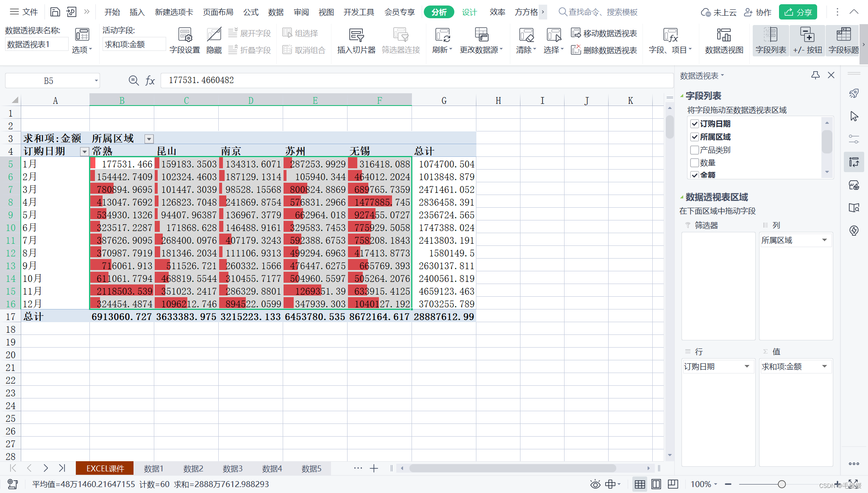
Task: Click the fx insert function icon
Action: [150, 81]
